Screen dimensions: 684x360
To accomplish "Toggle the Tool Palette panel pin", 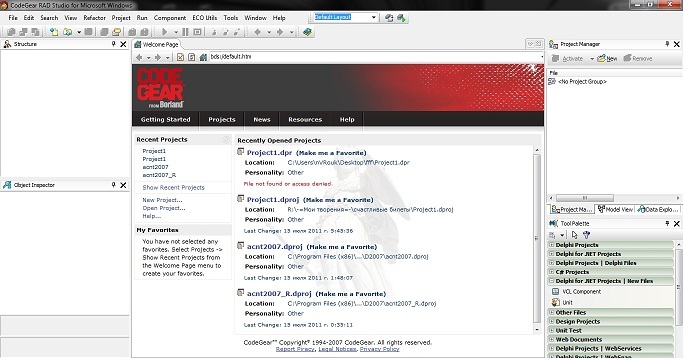I will (x=667, y=223).
